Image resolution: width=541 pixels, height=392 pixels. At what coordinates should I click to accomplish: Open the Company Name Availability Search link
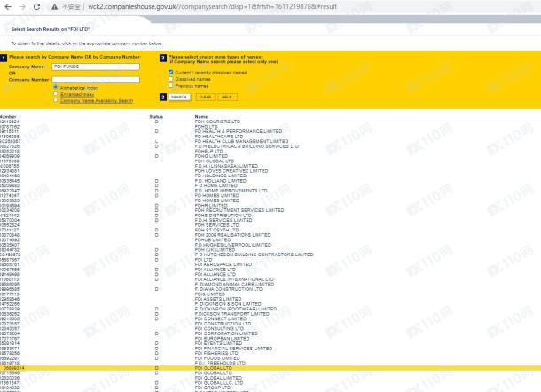(x=97, y=101)
